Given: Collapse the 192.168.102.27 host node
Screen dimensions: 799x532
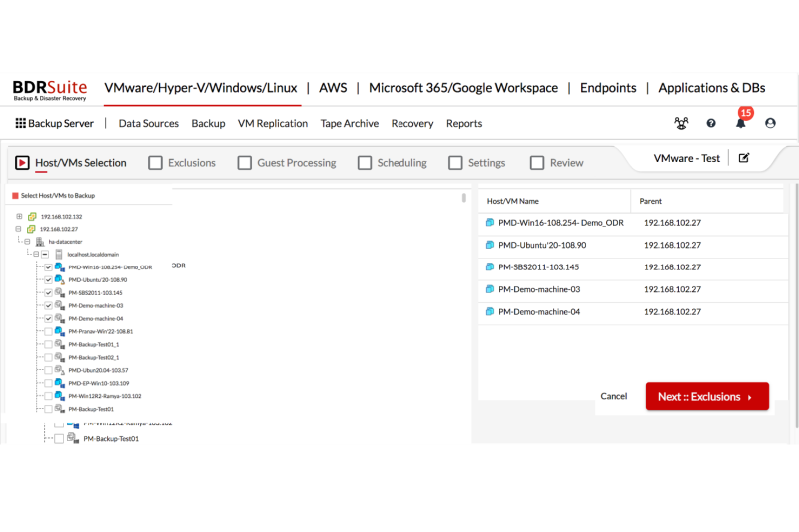Looking at the screenshot, I should click(x=19, y=229).
